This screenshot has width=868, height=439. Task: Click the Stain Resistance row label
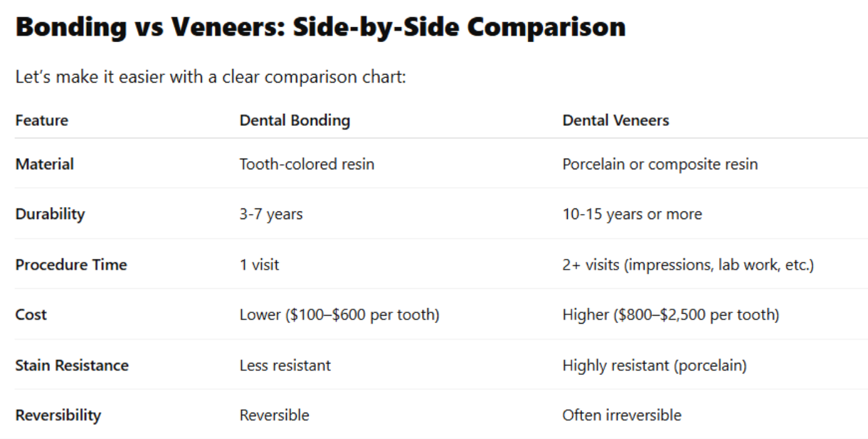[x=72, y=365]
